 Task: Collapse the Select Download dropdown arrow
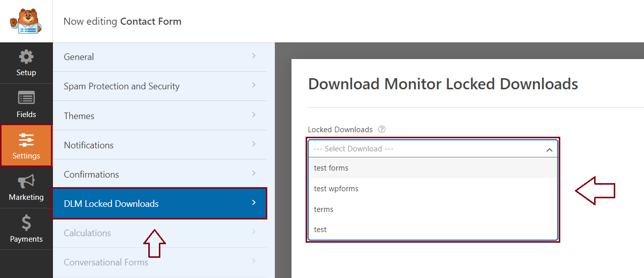tap(549, 150)
